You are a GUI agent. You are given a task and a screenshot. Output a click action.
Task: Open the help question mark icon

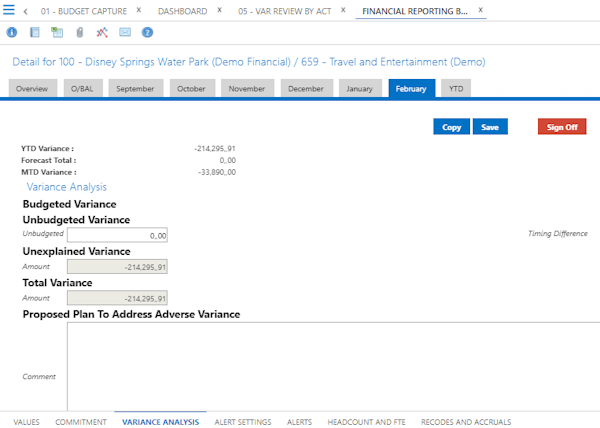148,33
